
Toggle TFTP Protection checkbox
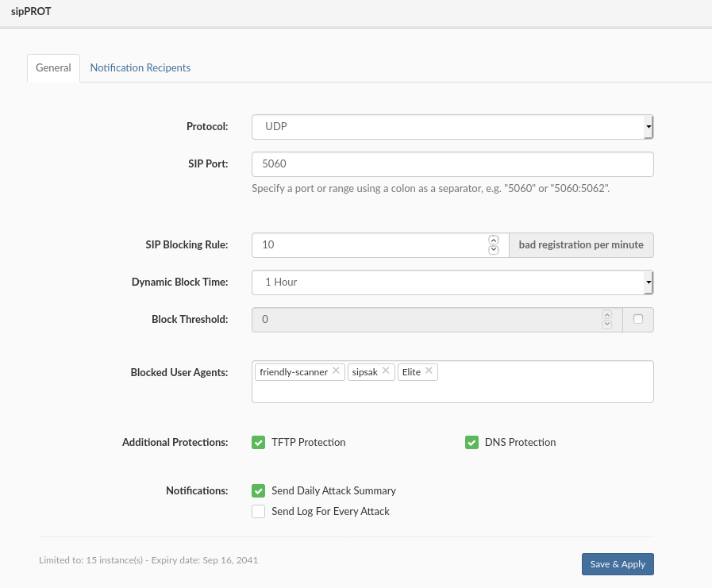pyautogui.click(x=258, y=443)
